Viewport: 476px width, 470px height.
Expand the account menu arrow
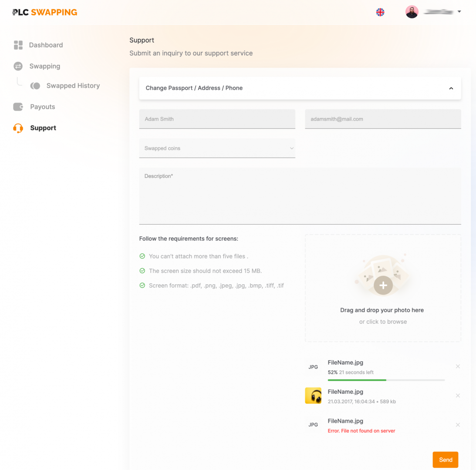tap(459, 12)
